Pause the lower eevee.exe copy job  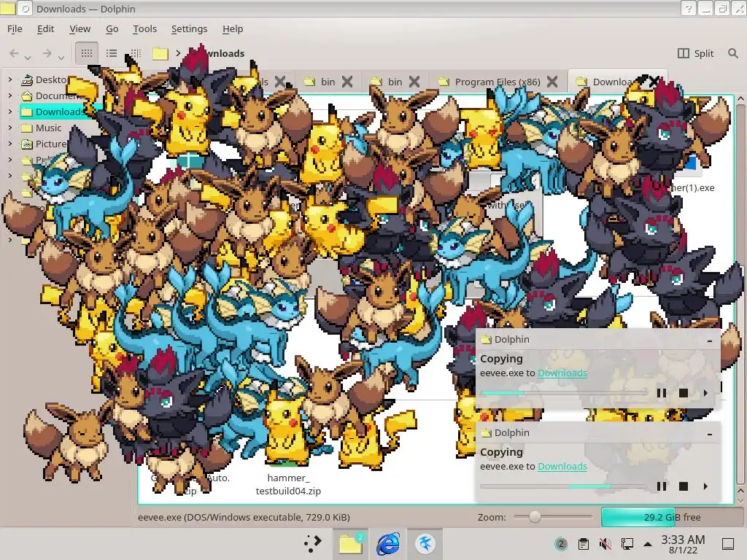click(661, 486)
